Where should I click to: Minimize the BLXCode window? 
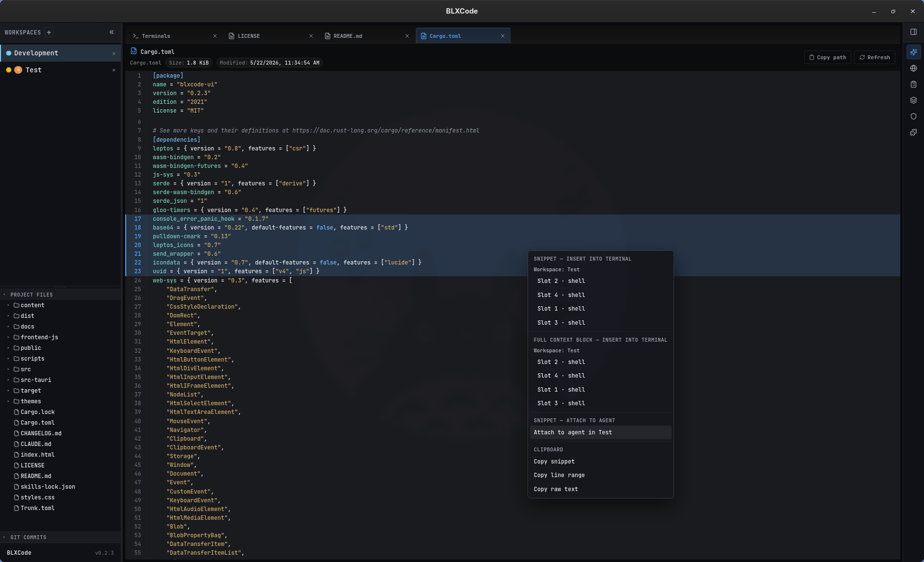coord(874,11)
